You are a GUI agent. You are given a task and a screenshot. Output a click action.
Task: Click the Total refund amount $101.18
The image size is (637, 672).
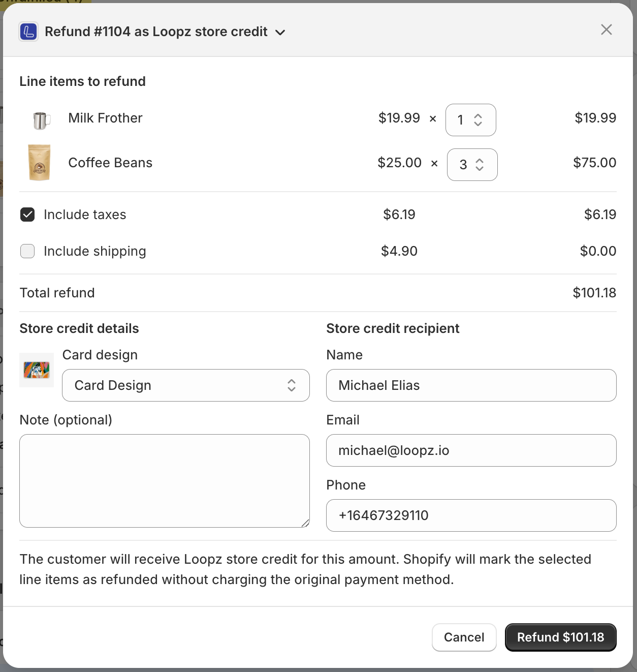594,293
